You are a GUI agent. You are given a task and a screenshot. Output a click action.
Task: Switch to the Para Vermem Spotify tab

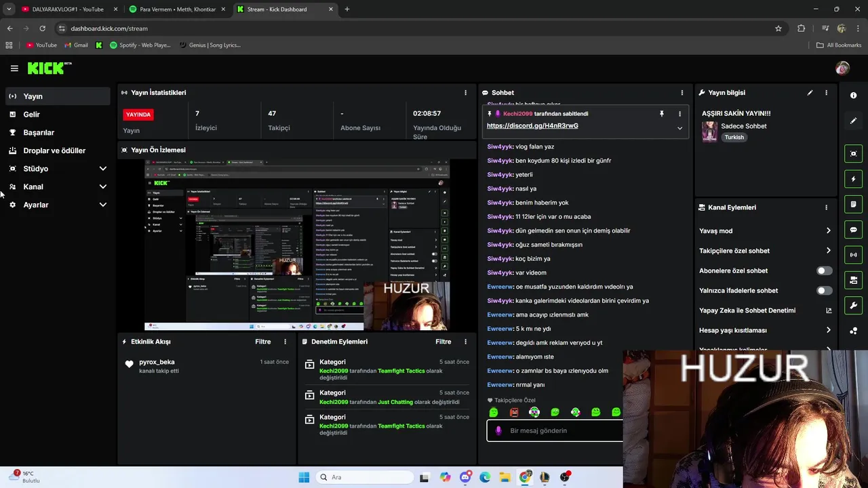(177, 9)
